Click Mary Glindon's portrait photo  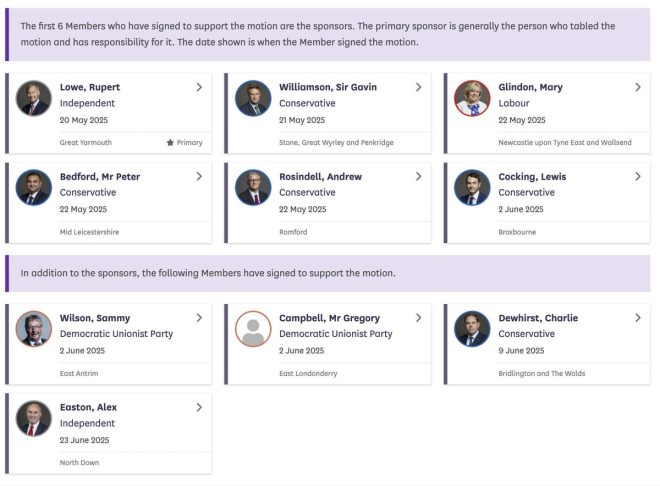pos(472,98)
